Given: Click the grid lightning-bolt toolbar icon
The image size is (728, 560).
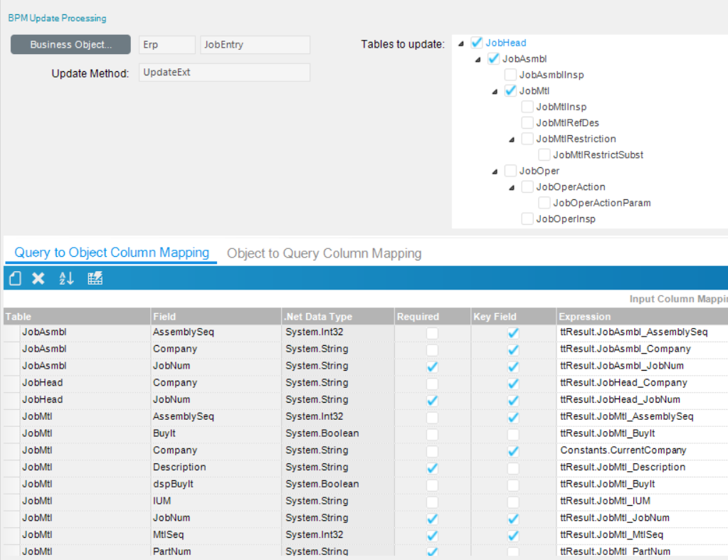Looking at the screenshot, I should coord(95,279).
